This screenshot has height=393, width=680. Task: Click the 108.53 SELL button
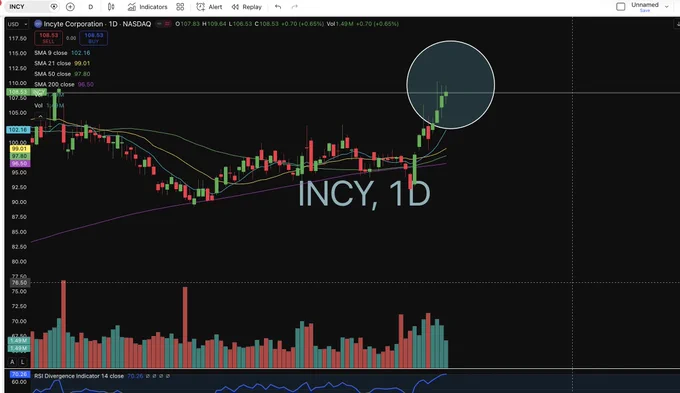49,38
